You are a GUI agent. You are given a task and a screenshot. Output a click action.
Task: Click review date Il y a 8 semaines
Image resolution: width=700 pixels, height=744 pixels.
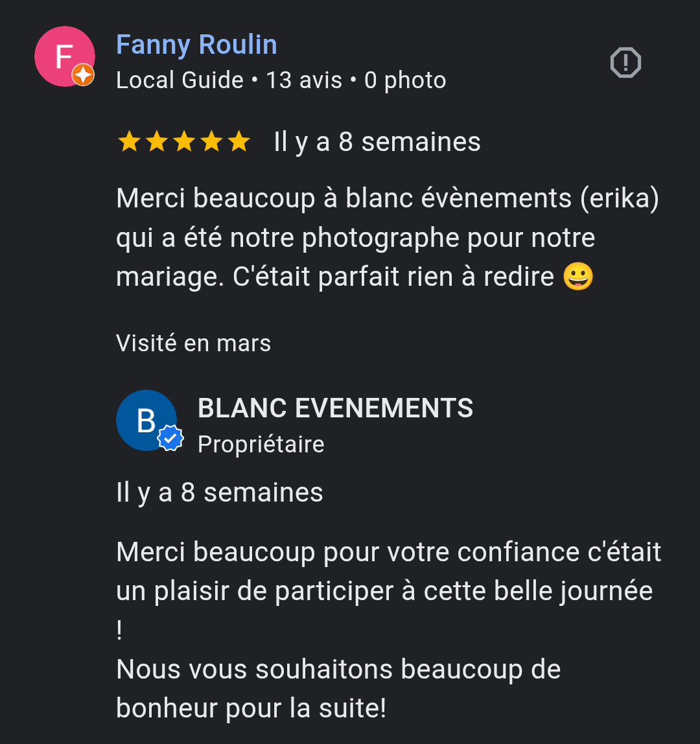[x=377, y=142]
